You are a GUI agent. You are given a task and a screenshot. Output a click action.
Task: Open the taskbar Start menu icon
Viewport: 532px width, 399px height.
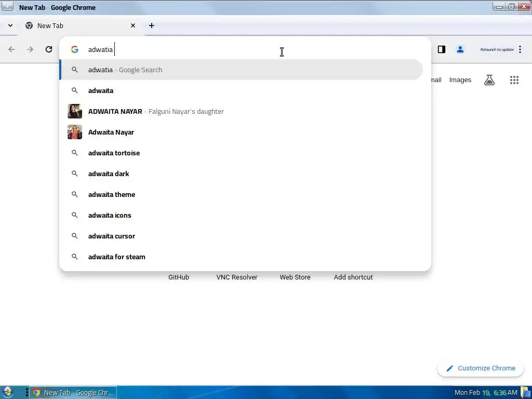(x=7, y=392)
